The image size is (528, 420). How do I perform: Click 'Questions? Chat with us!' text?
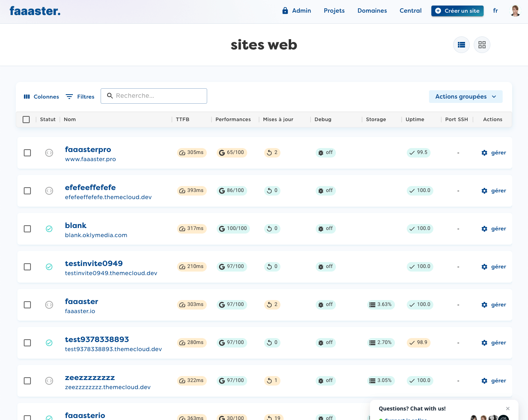[412, 409]
